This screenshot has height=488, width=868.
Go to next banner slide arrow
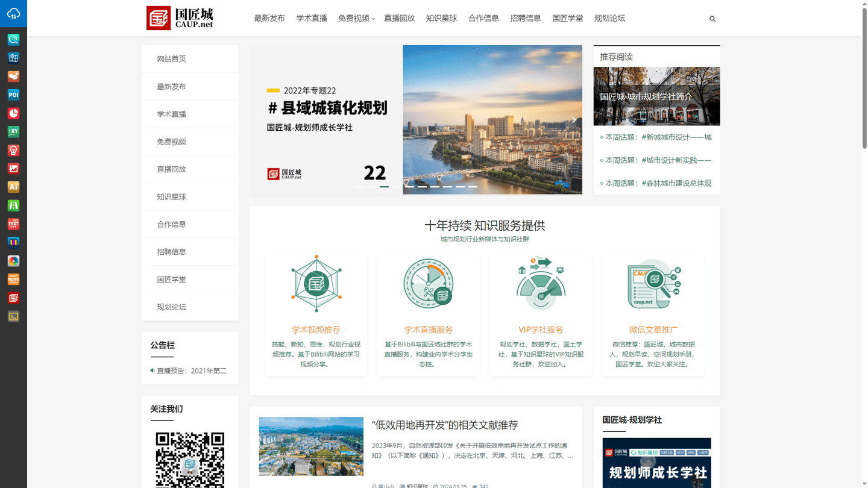tap(574, 120)
